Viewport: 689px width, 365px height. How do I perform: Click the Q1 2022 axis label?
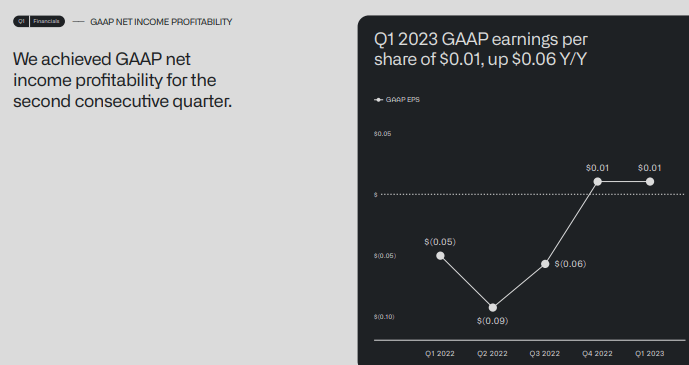coord(440,354)
